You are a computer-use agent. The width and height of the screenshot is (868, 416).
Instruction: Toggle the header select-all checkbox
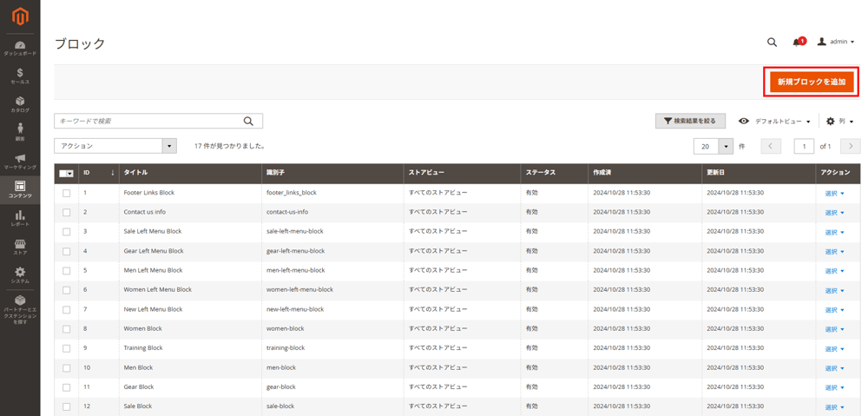coord(62,174)
